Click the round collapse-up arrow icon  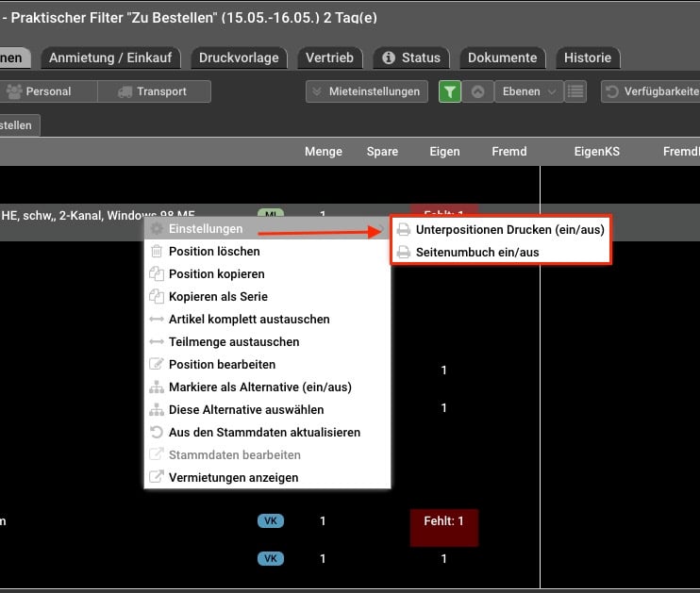point(477,91)
